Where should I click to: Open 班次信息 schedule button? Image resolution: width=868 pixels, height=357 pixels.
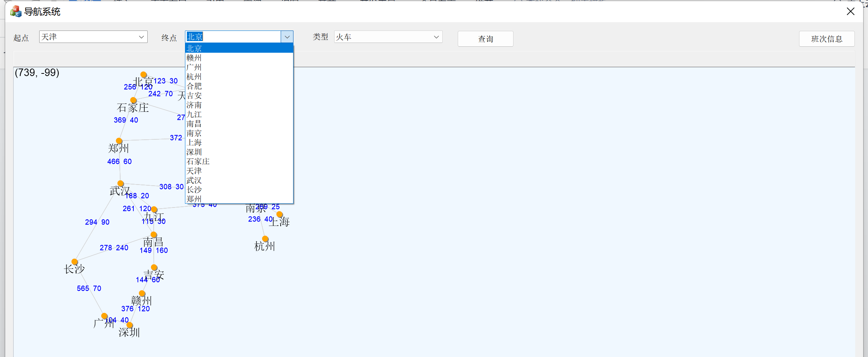827,39
